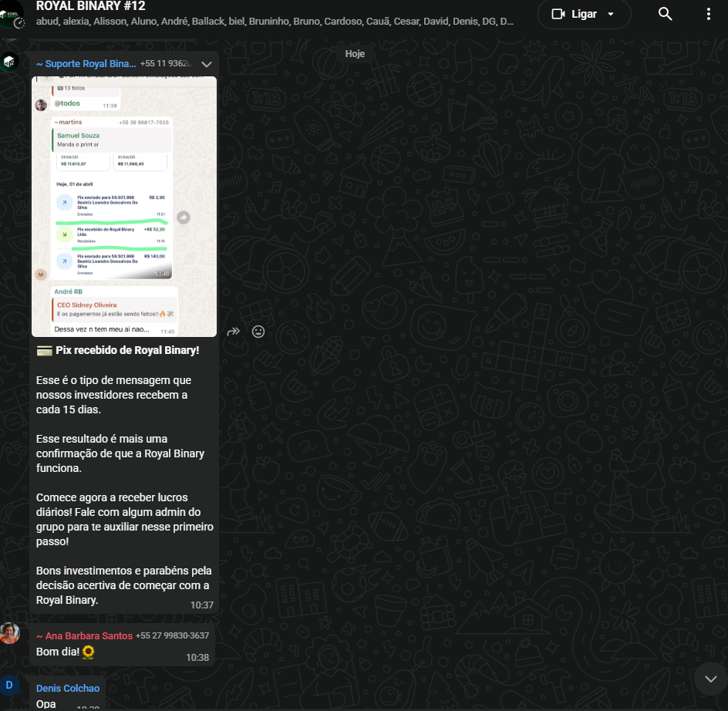The image size is (728, 711).
Task: Open Suporte Royal Binary sender avatar
Action: click(10, 62)
